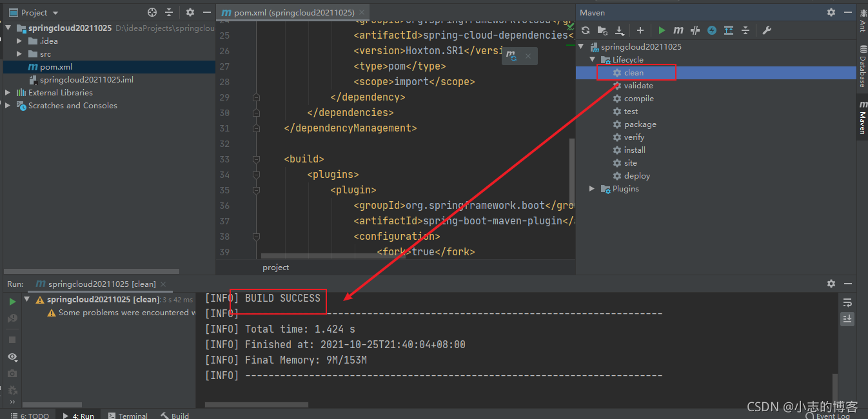Load Maven changes floating icon in editor
The width and height of the screenshot is (868, 419).
pyautogui.click(x=511, y=56)
